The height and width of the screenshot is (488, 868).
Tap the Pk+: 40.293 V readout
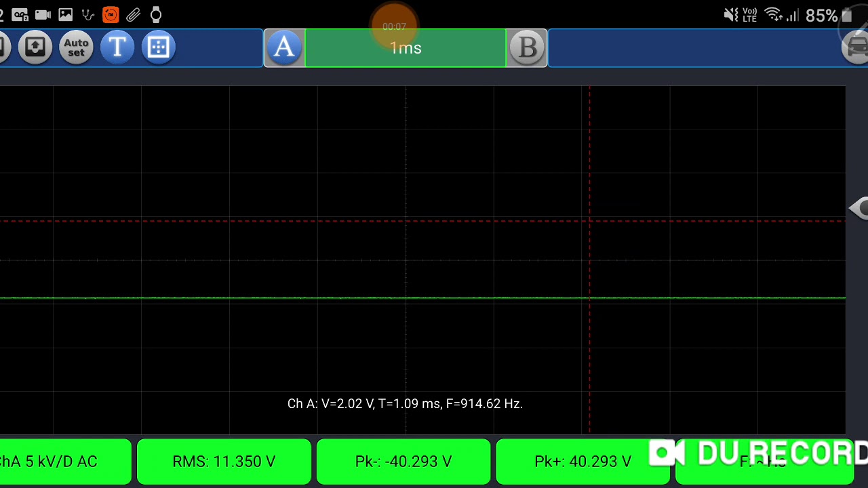coord(583,462)
